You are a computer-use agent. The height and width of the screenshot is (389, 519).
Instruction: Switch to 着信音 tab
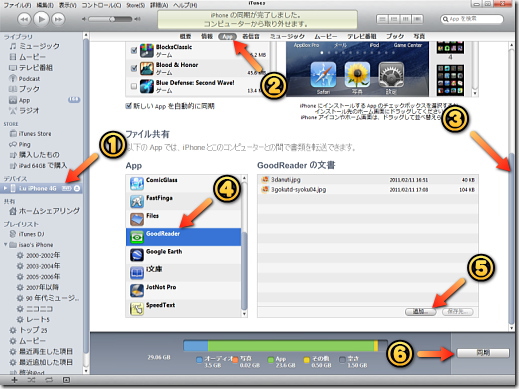click(x=251, y=36)
